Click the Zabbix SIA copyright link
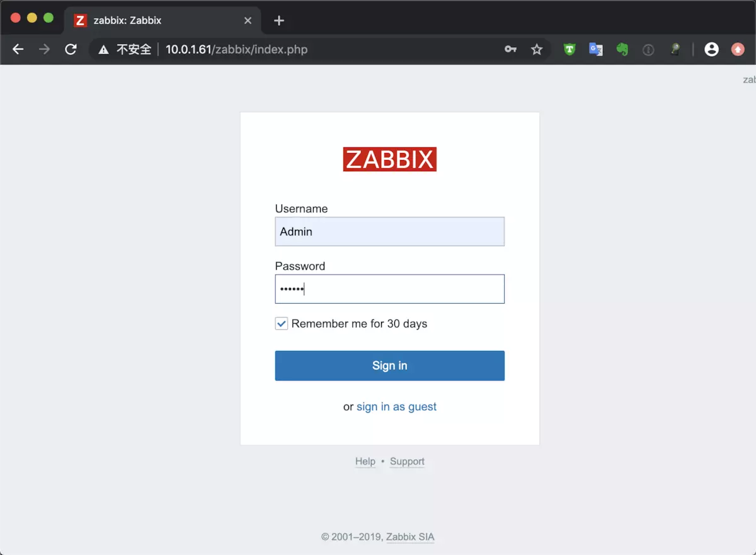Image resolution: width=756 pixels, height=555 pixels. (409, 537)
